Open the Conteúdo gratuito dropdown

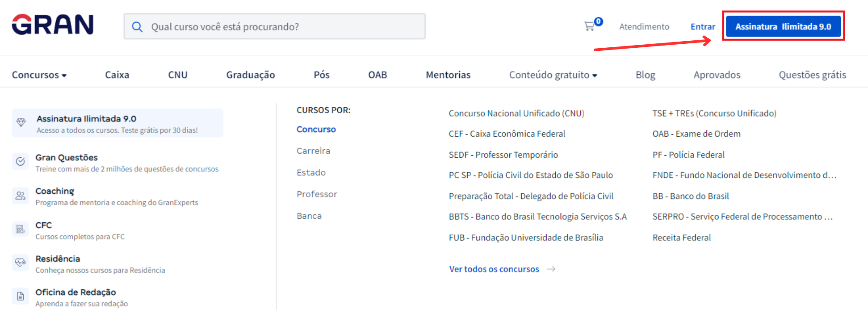pyautogui.click(x=553, y=75)
